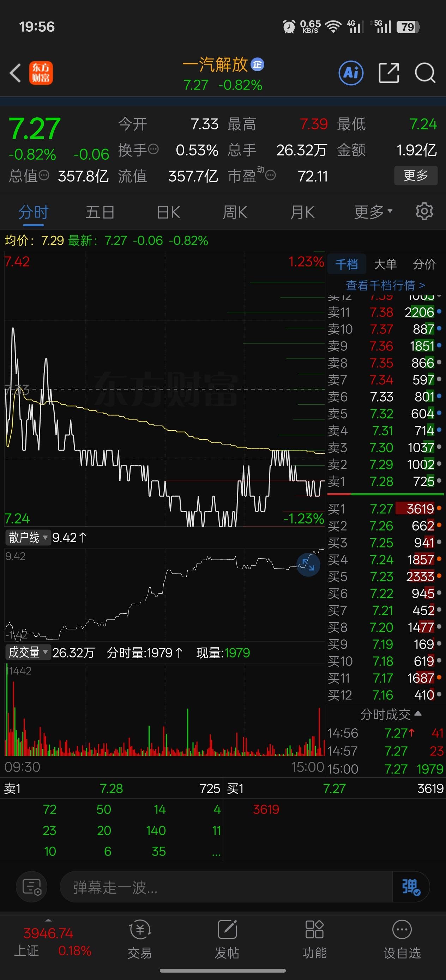Tap the info icon next to 换手
Image resolution: width=446 pixels, height=980 pixels.
pos(153,149)
